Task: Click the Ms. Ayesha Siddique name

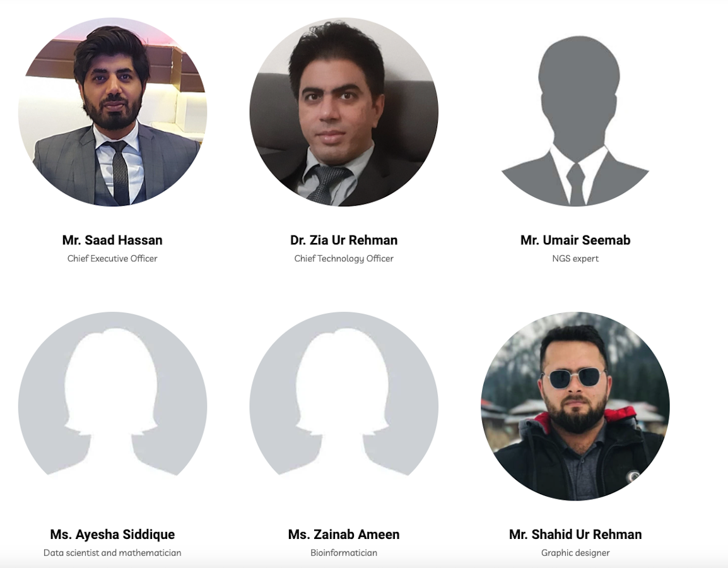Action: point(112,535)
